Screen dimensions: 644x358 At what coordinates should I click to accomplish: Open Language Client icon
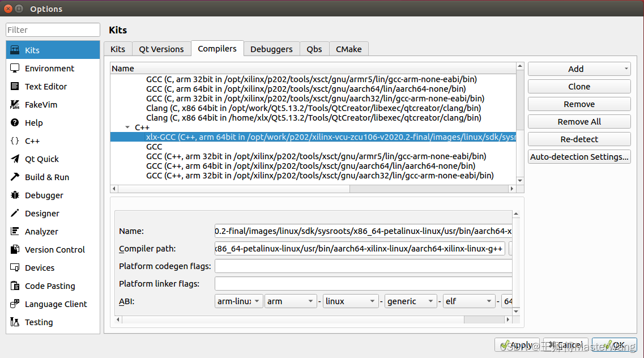pos(15,304)
